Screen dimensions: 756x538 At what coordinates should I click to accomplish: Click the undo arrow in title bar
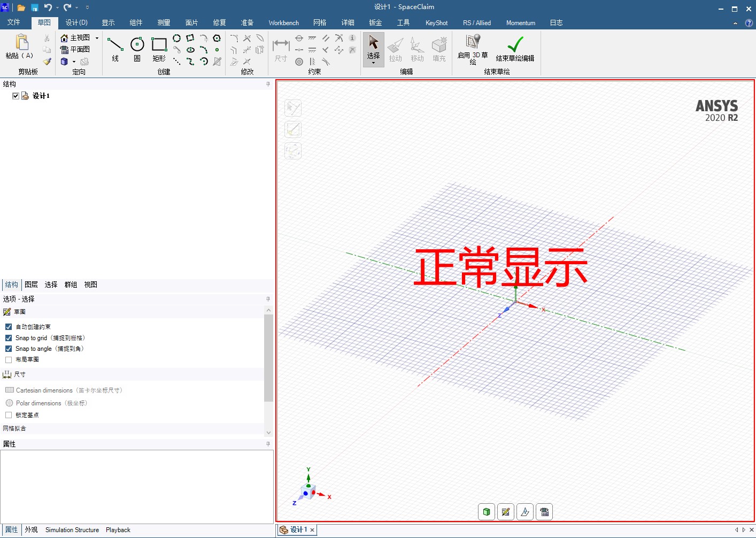tap(48, 7)
